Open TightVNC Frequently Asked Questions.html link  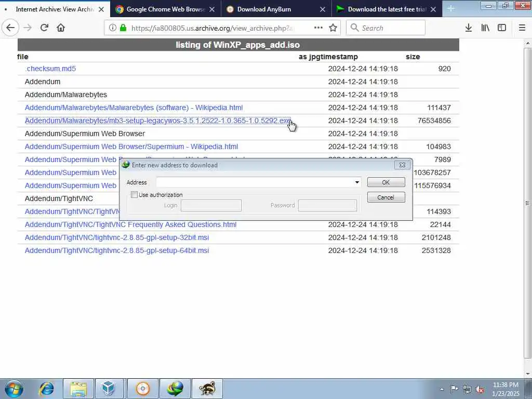(x=130, y=224)
